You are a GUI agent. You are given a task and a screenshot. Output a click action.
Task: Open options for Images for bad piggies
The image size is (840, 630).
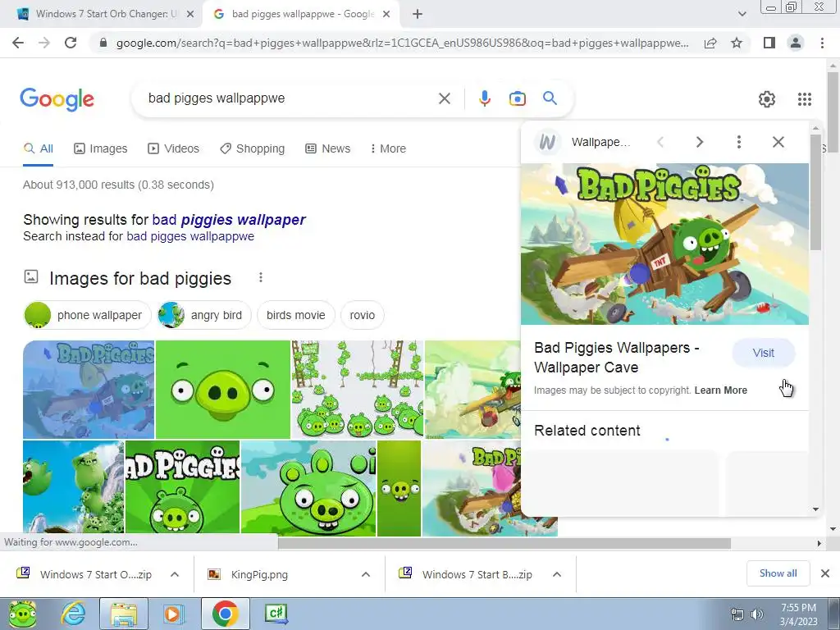(x=260, y=277)
